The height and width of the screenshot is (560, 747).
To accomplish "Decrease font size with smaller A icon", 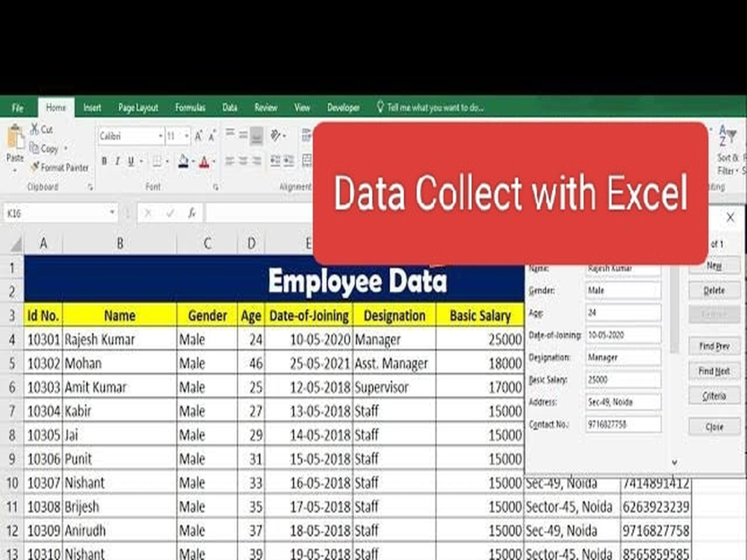I will tap(212, 136).
